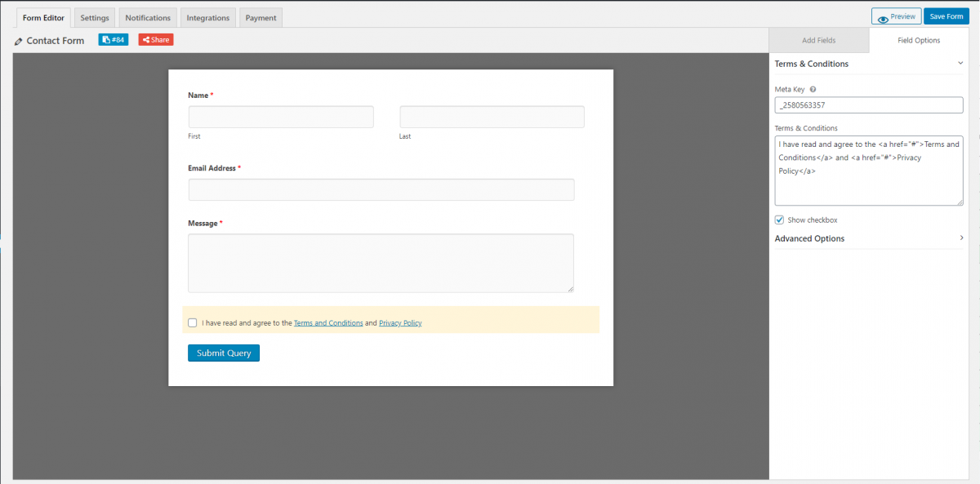
Task: Collapse the Terms & Conditions section
Action: (960, 64)
